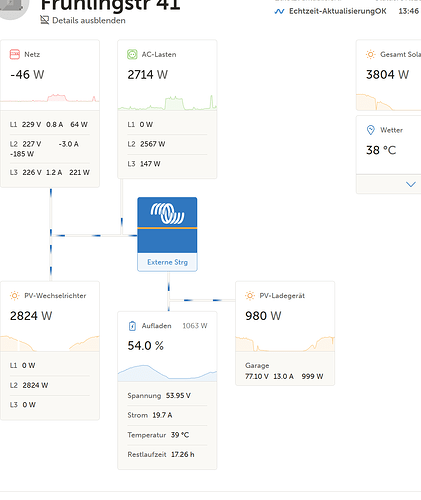Click the PV-Ladegerät sun icon

pyautogui.click(x=250, y=296)
